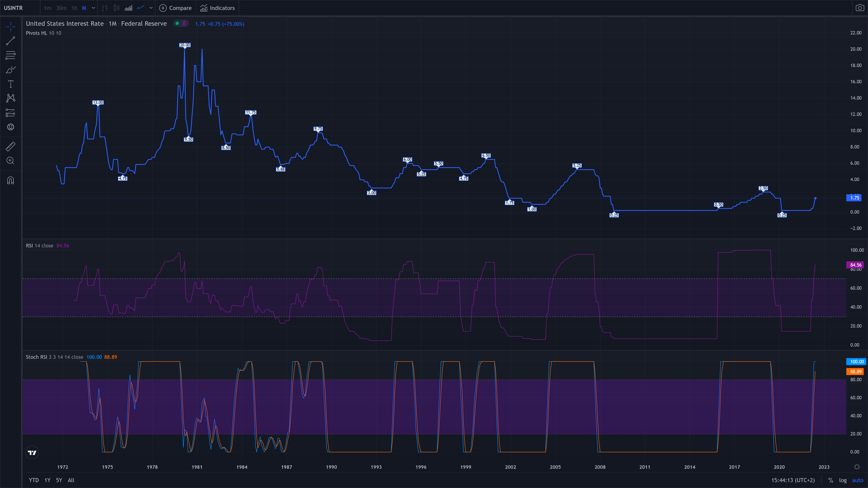Image resolution: width=868 pixels, height=488 pixels.
Task: Expand the chart style dropdown arrow
Action: pyautogui.click(x=151, y=8)
